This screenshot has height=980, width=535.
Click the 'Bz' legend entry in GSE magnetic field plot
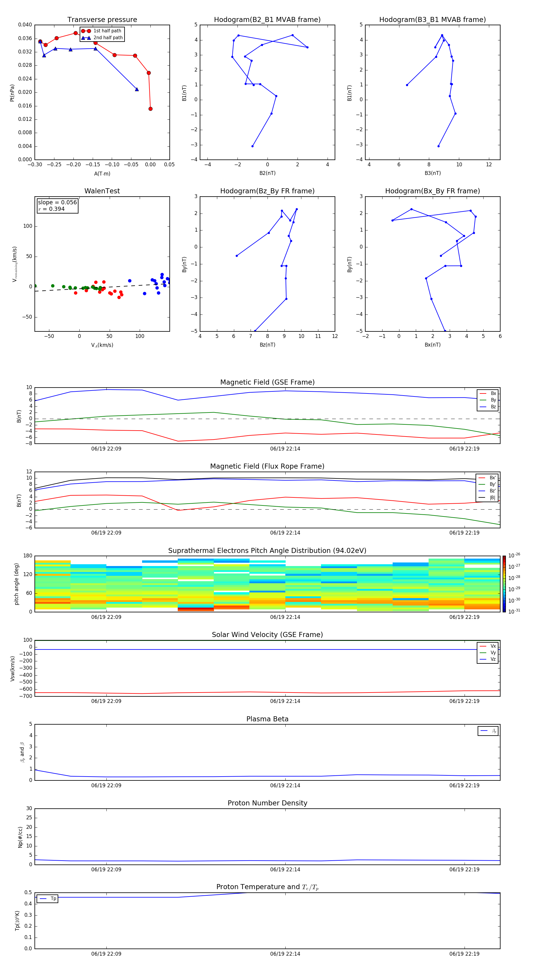click(488, 407)
